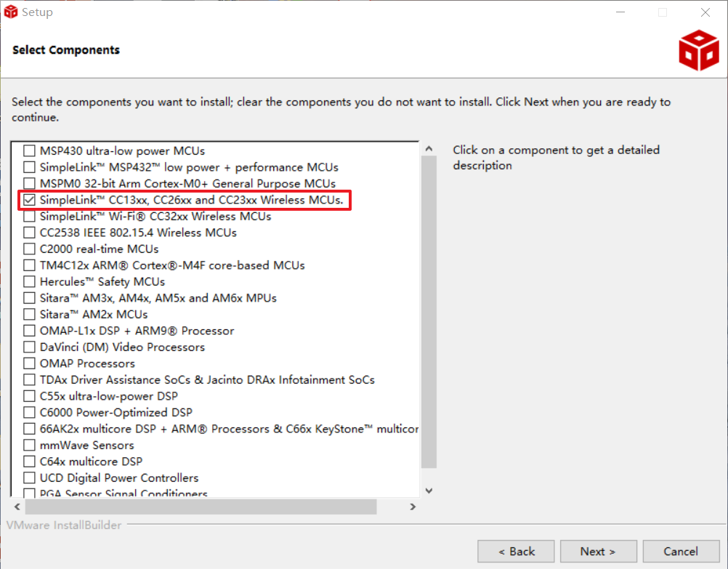Click the right arrow on the horizontal scrollbar
This screenshot has height=569, width=728.
click(x=412, y=507)
